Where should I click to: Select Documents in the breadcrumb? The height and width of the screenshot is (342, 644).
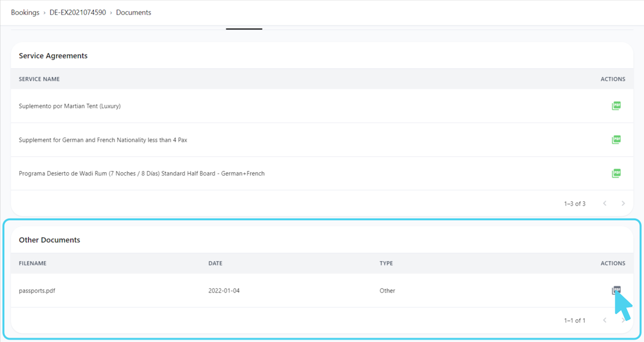(133, 12)
